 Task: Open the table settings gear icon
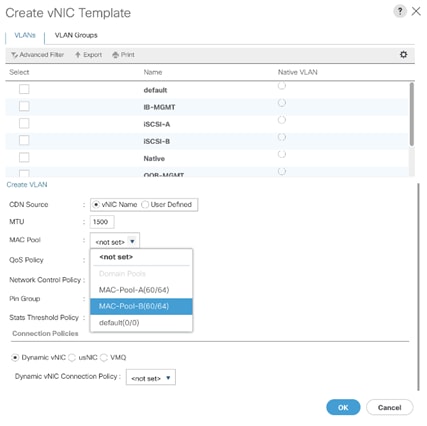(x=403, y=54)
